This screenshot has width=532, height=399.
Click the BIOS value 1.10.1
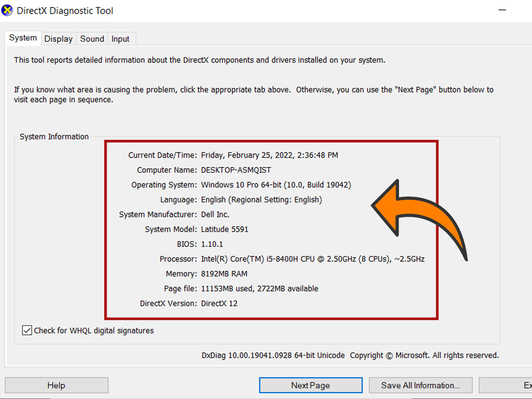click(212, 244)
